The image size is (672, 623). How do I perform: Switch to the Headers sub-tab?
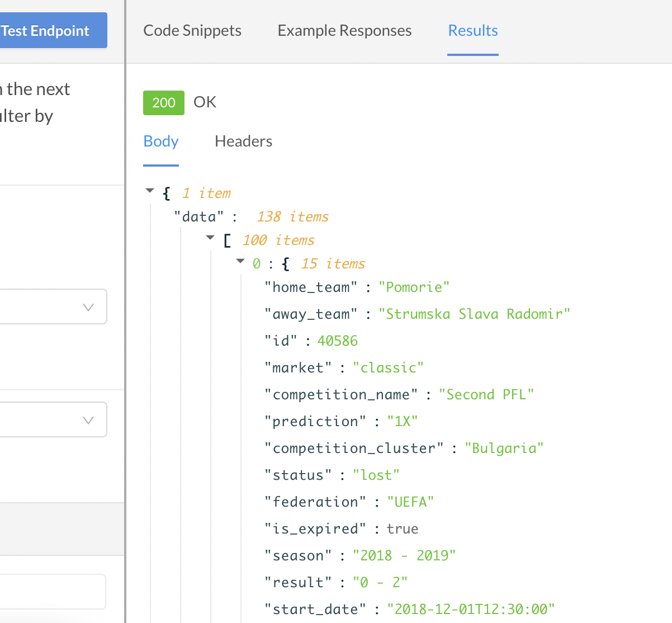coord(244,141)
